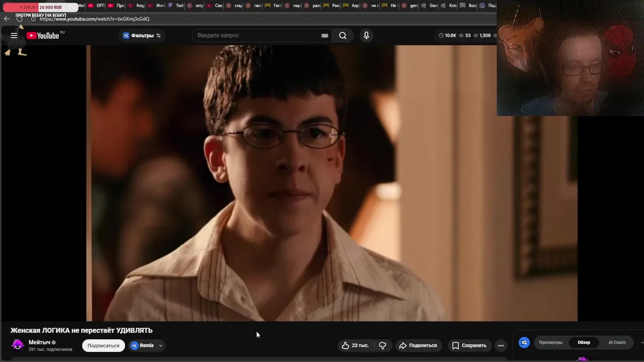Viewport: 644px width, 362px height.
Task: Click the 20 000 RUB donation goal bar
Action: (x=40, y=7)
